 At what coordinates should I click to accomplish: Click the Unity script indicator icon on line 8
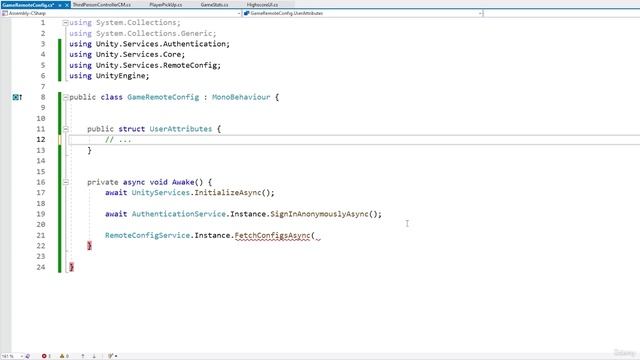pyautogui.click(x=17, y=97)
